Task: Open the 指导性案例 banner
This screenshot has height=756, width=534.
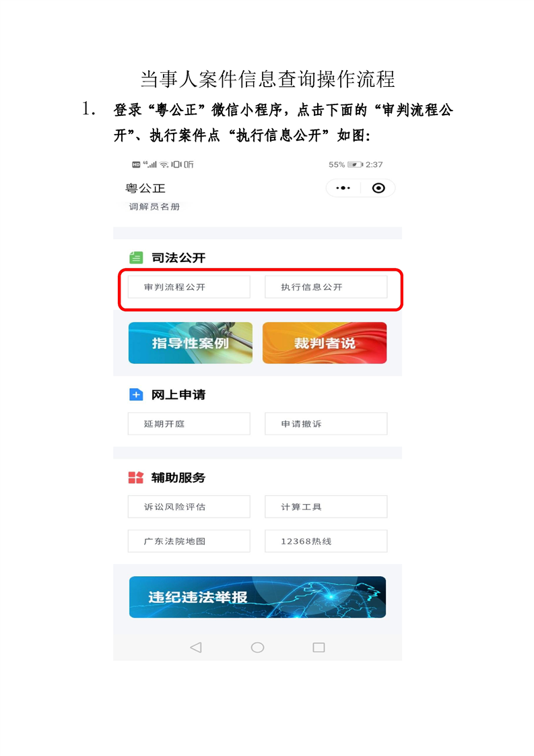Action: click(191, 343)
